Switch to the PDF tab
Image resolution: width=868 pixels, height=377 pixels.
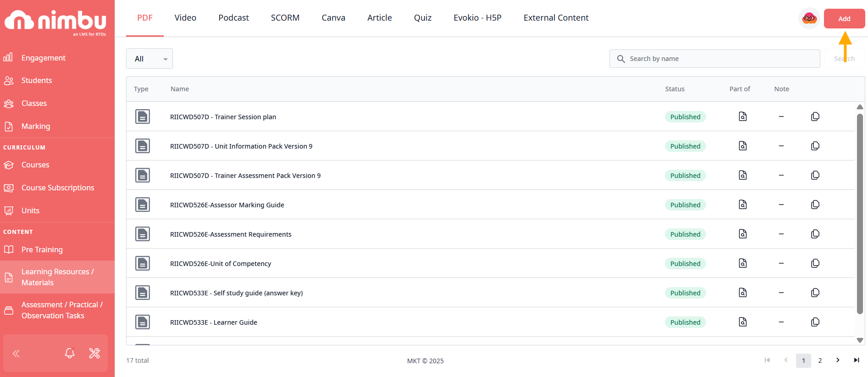pos(145,18)
